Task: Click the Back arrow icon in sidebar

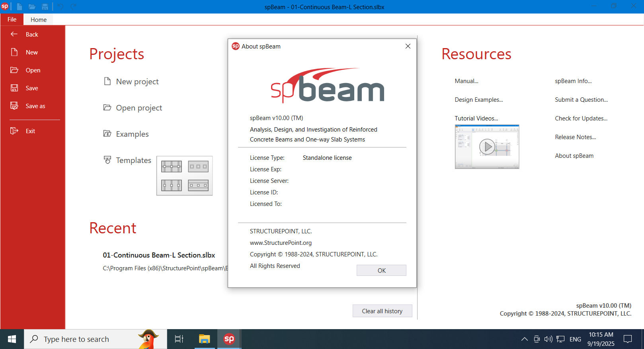Action: [x=14, y=34]
